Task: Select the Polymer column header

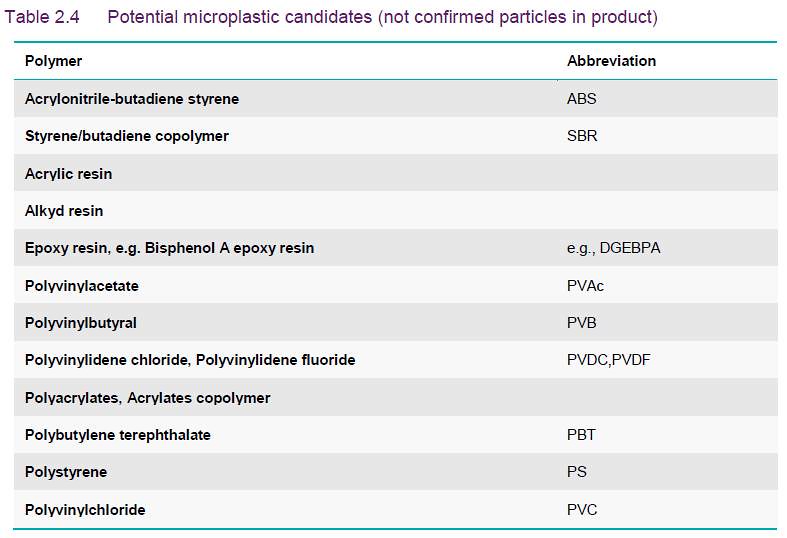Action: (53, 61)
